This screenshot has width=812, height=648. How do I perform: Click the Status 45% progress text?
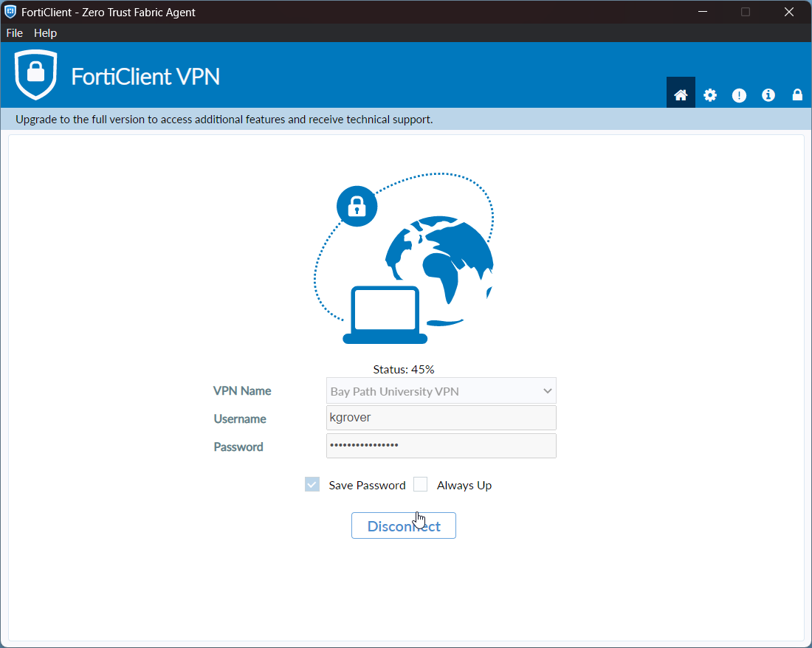coord(404,369)
